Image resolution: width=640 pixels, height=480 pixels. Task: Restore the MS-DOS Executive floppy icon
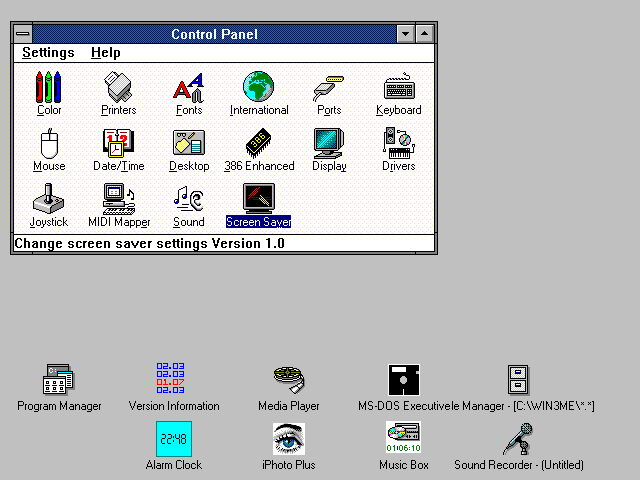tap(404, 380)
